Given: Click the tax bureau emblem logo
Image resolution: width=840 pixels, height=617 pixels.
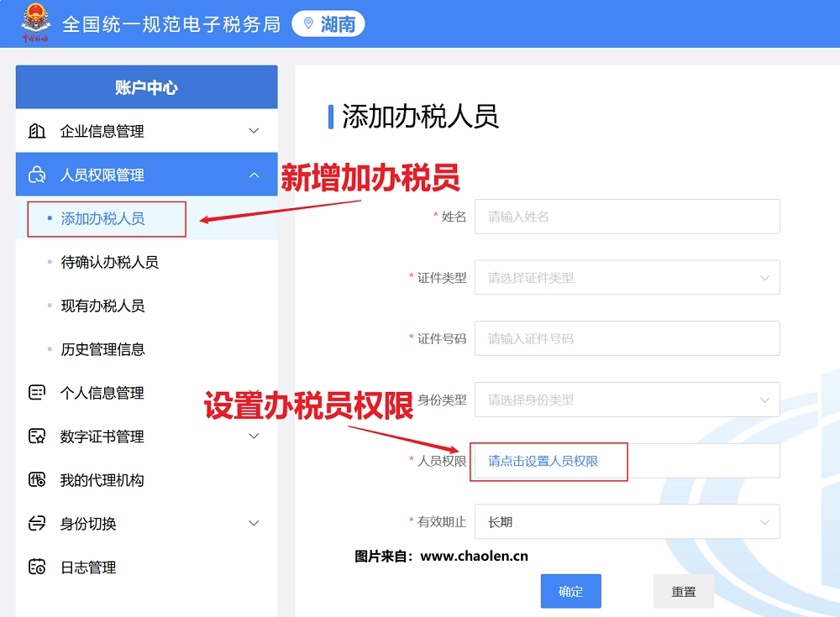Looking at the screenshot, I should tap(35, 23).
